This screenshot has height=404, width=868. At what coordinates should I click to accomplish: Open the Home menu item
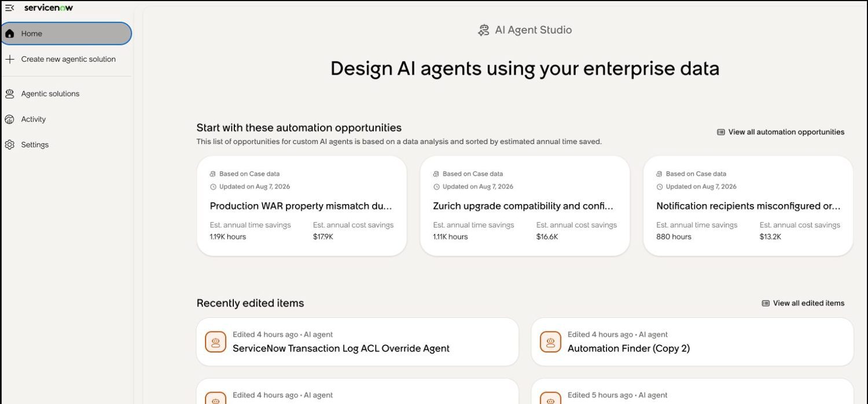66,34
